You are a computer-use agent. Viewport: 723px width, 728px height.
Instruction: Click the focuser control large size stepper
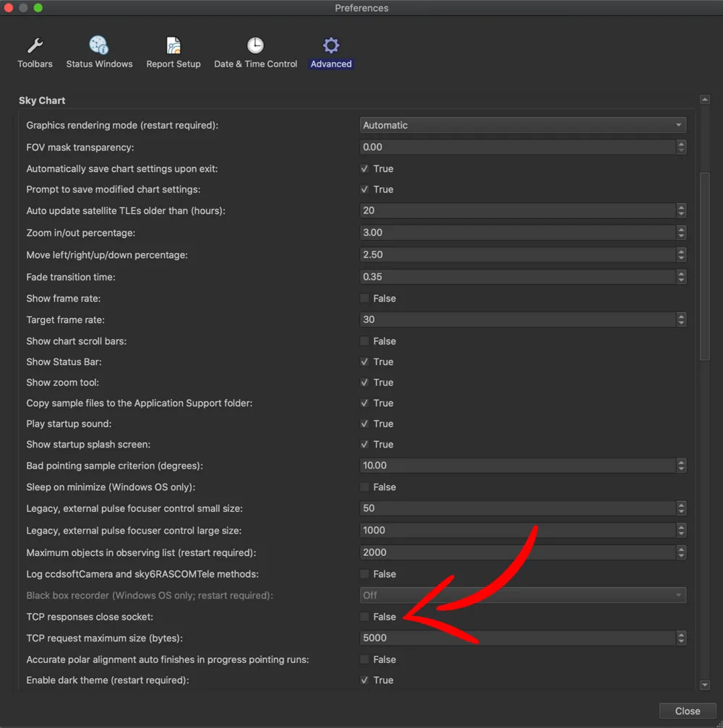pos(681,530)
